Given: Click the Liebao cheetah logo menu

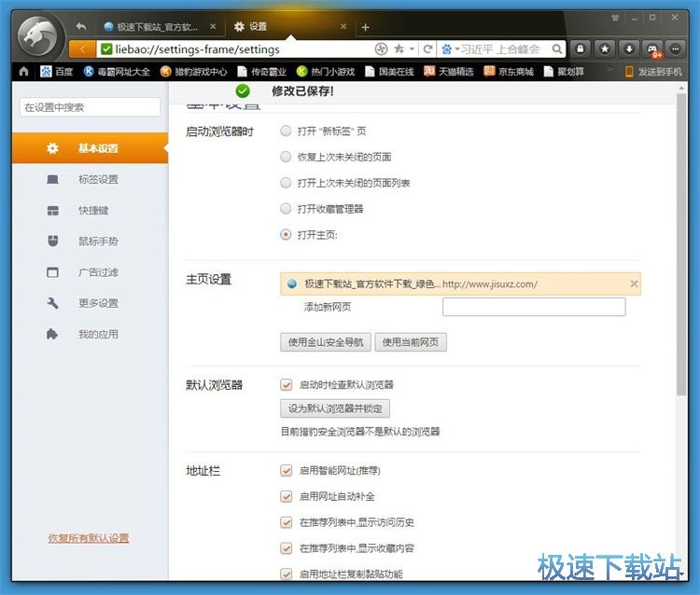Looking at the screenshot, I should click(39, 38).
